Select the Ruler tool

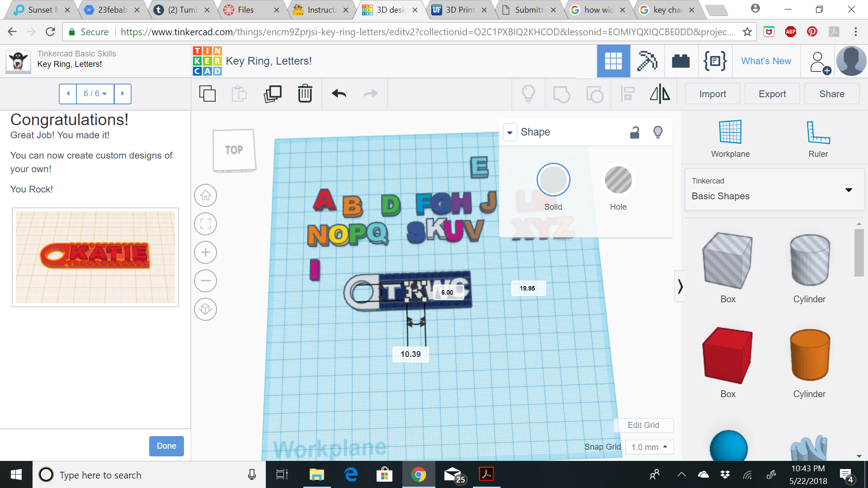pos(818,139)
